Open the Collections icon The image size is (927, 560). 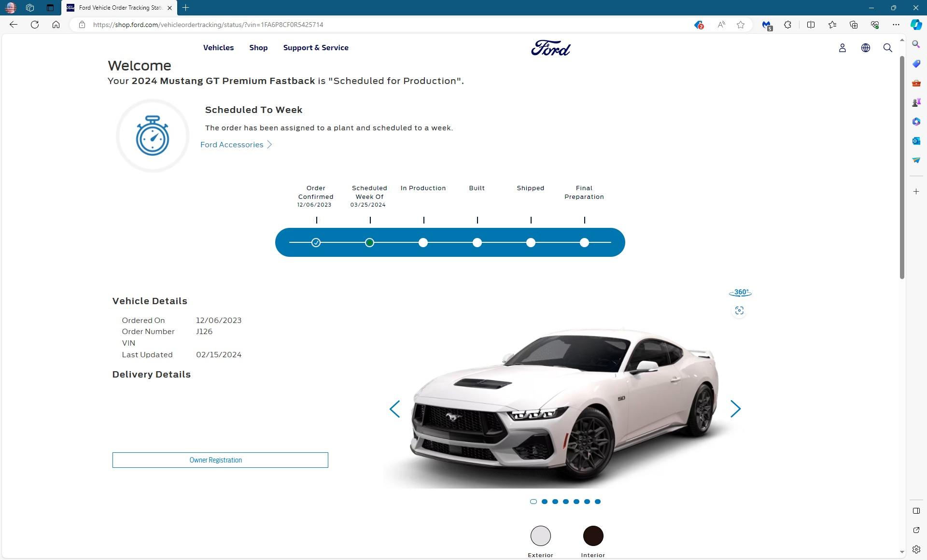[854, 25]
